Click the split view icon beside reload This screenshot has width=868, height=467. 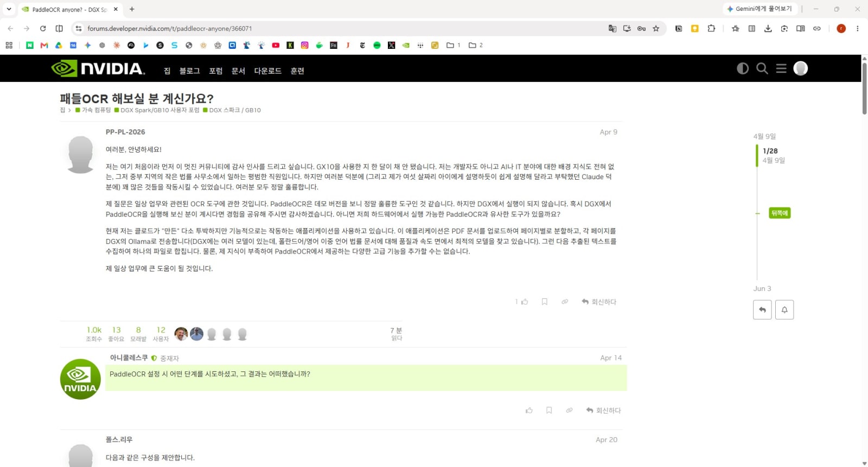pos(59,28)
